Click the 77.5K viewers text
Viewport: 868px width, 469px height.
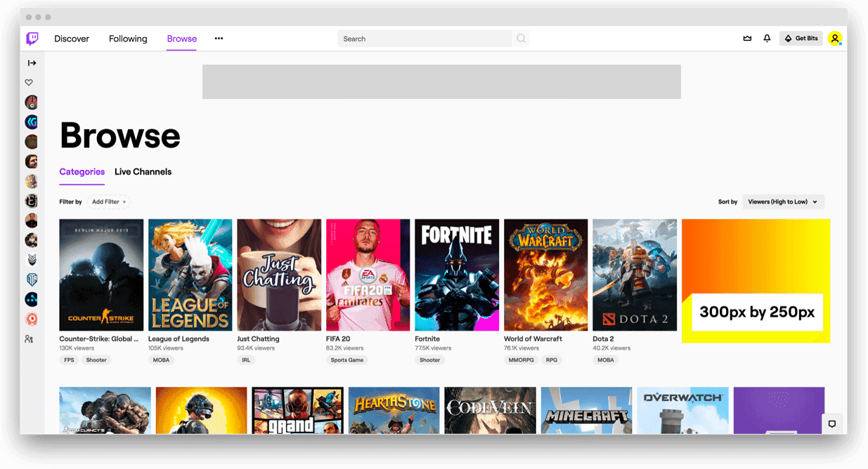click(x=433, y=348)
